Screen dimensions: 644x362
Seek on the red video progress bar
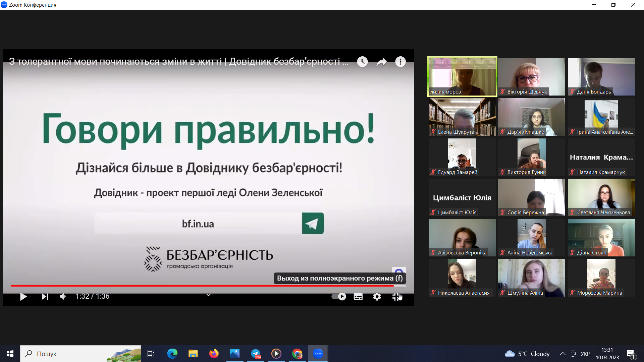[x=208, y=286]
